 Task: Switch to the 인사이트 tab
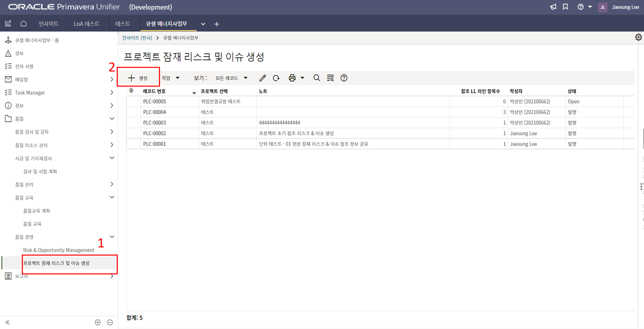(49, 24)
